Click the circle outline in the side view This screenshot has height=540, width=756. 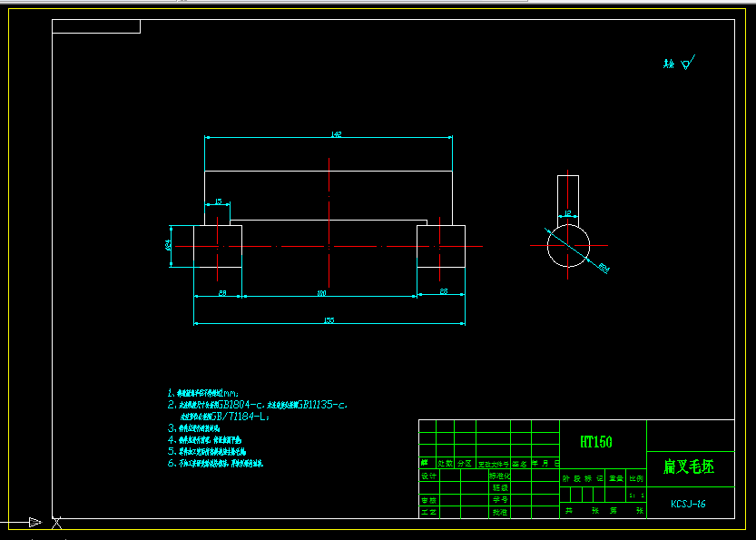pyautogui.click(x=548, y=246)
